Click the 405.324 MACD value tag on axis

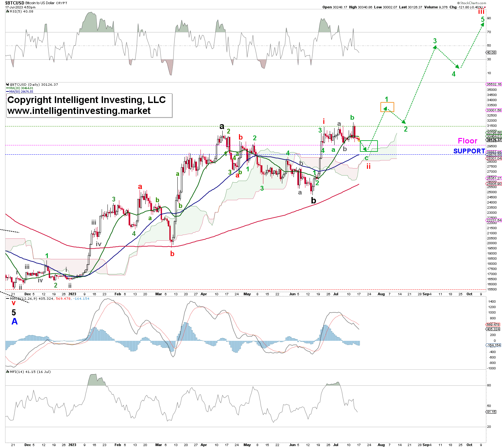[x=493, y=329]
